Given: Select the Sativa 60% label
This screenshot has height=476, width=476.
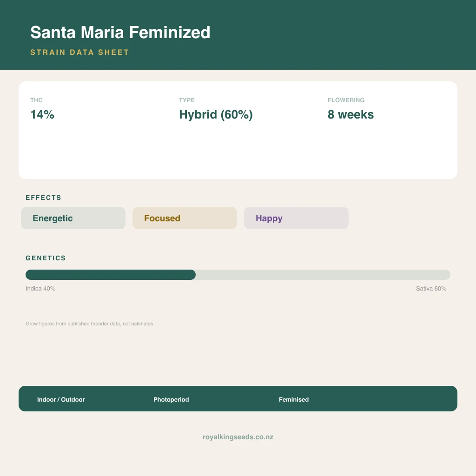Looking at the screenshot, I should tap(431, 288).
